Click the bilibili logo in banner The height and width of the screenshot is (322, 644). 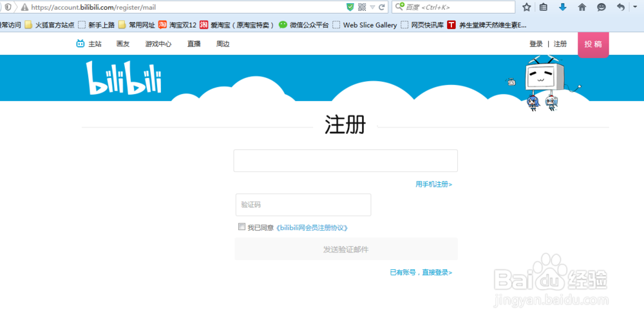click(124, 78)
